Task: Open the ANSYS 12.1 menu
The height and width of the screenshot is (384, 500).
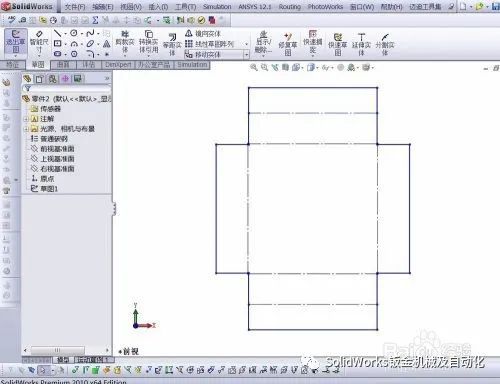Action: [255, 7]
